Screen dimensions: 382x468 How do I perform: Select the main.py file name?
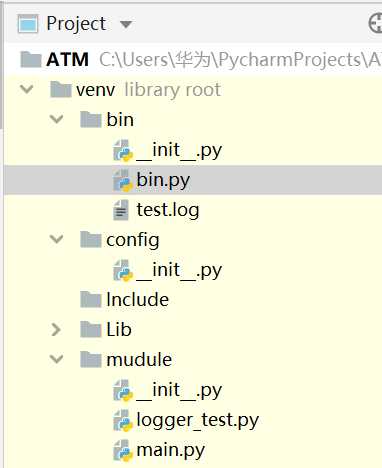(x=170, y=450)
